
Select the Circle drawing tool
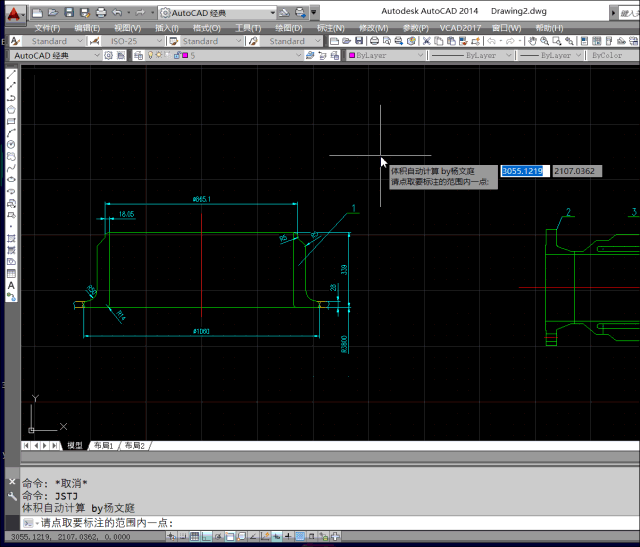pyautogui.click(x=11, y=144)
